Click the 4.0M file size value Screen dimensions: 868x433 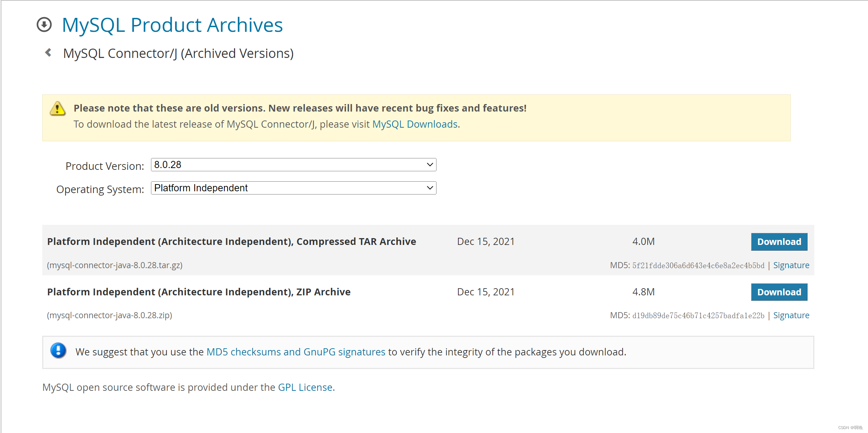pos(643,241)
